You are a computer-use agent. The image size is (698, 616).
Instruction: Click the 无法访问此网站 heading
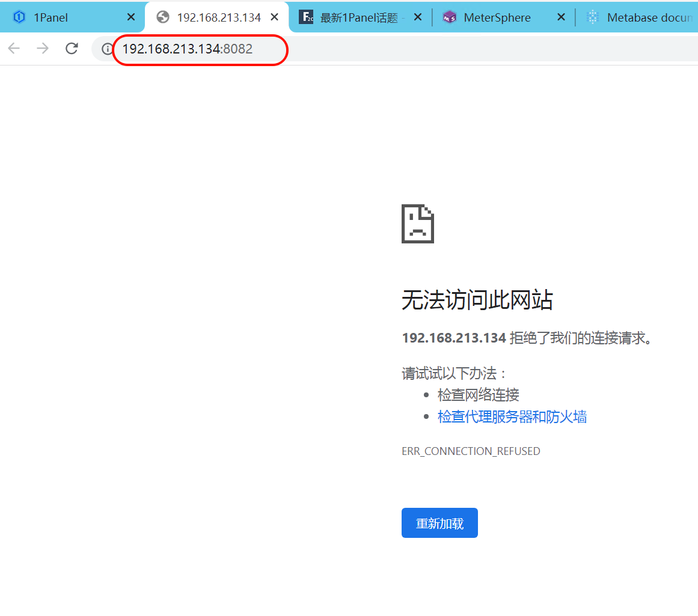(477, 300)
